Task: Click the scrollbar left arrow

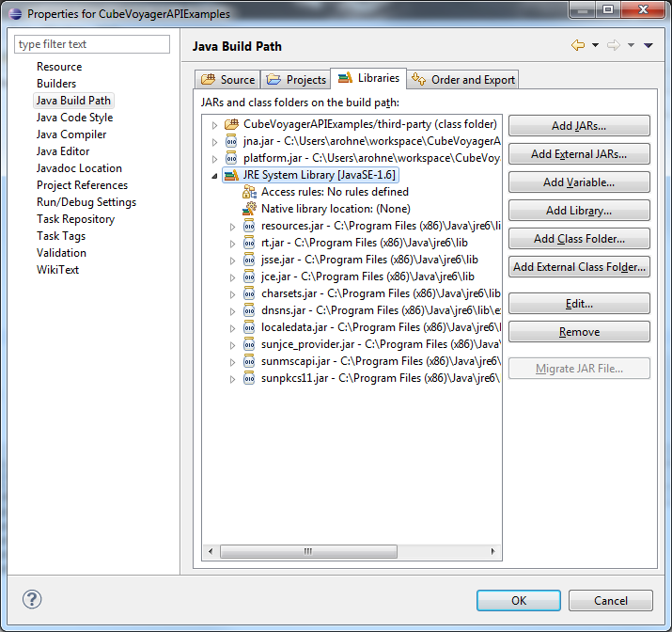Action: click(211, 551)
